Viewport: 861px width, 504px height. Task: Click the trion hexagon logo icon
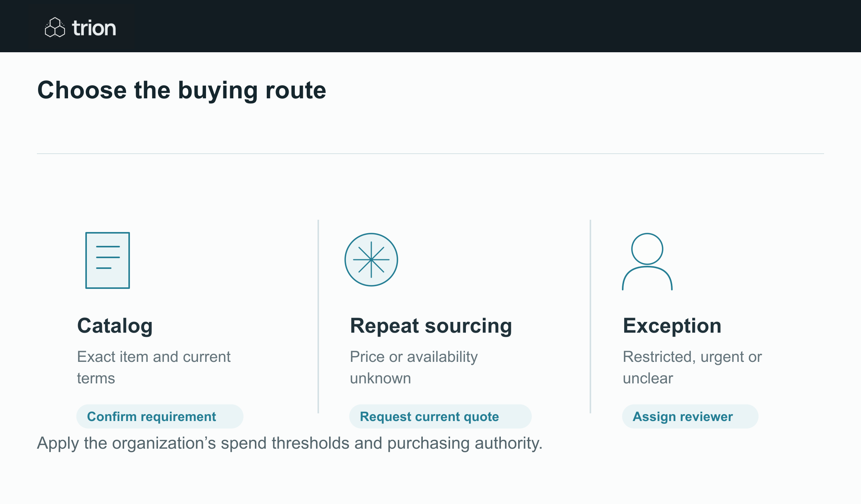[55, 27]
